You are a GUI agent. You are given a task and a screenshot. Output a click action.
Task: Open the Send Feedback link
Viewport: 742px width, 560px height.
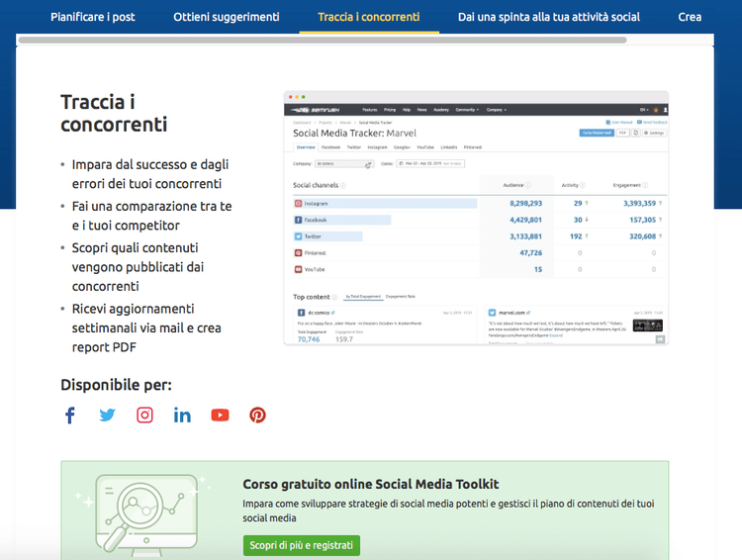tap(652, 122)
